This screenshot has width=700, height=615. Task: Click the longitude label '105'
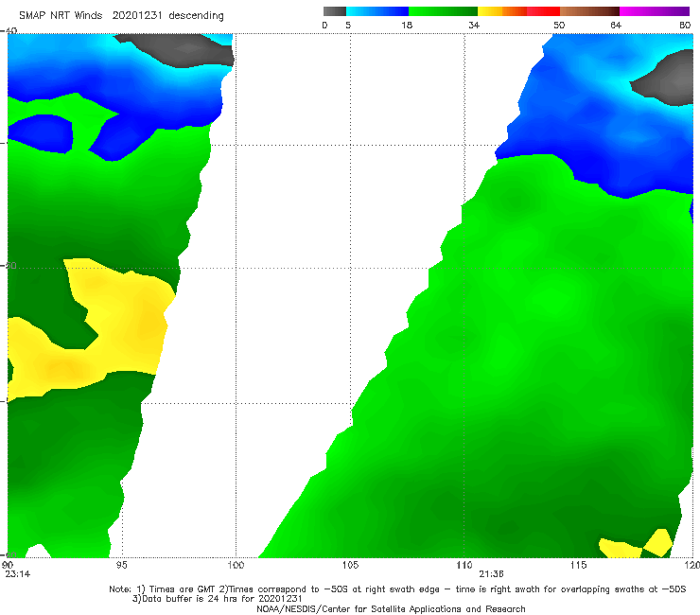[350, 565]
